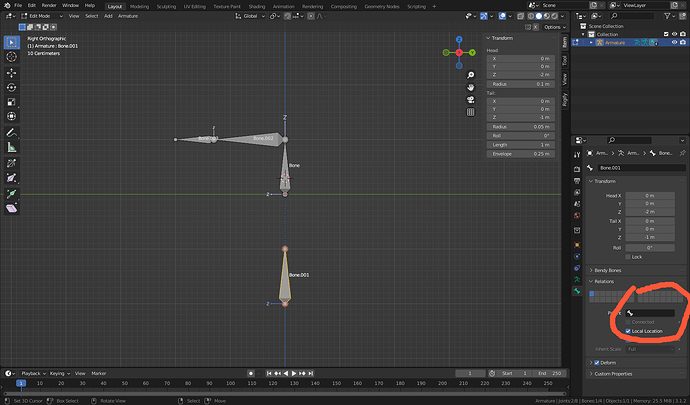Select the Transform tool
Screen dimensions: 690x405
click(x=11, y=116)
